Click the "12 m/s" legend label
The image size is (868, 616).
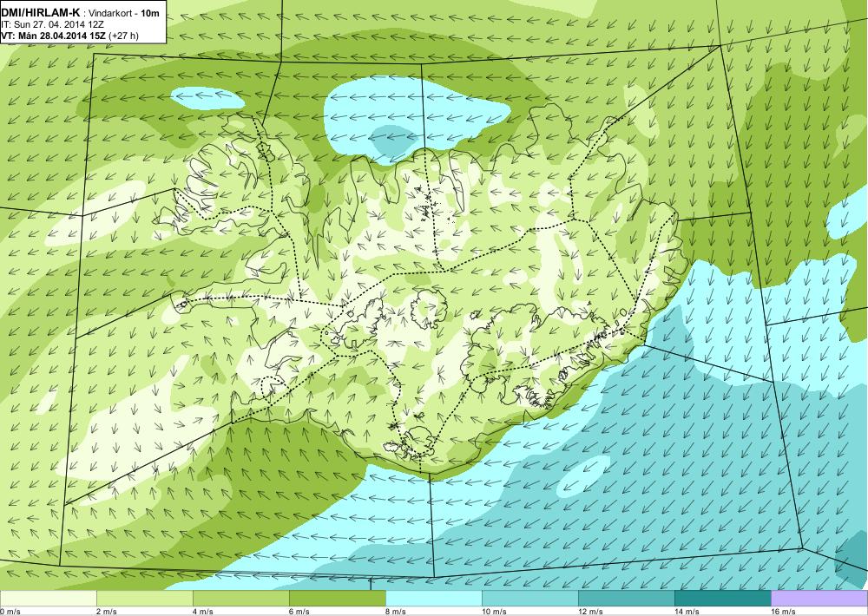(590, 612)
